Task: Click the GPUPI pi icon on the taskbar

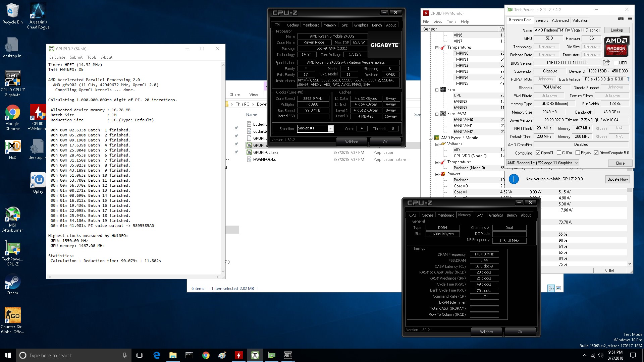Action: (255, 355)
